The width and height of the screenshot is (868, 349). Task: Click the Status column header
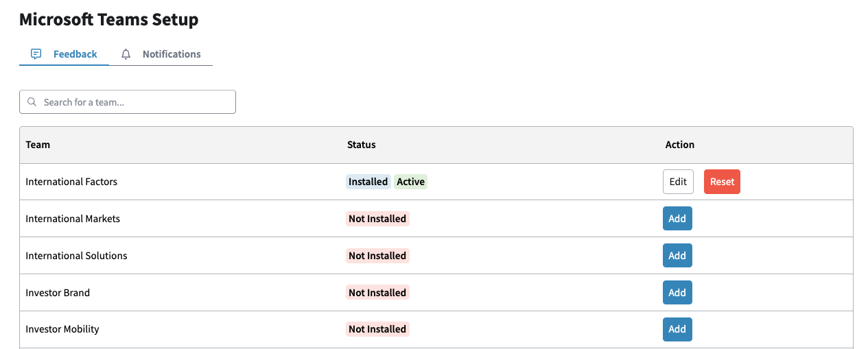[x=362, y=145]
